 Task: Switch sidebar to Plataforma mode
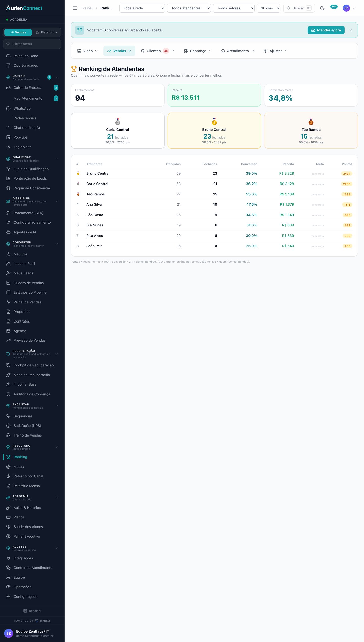pos(47,32)
